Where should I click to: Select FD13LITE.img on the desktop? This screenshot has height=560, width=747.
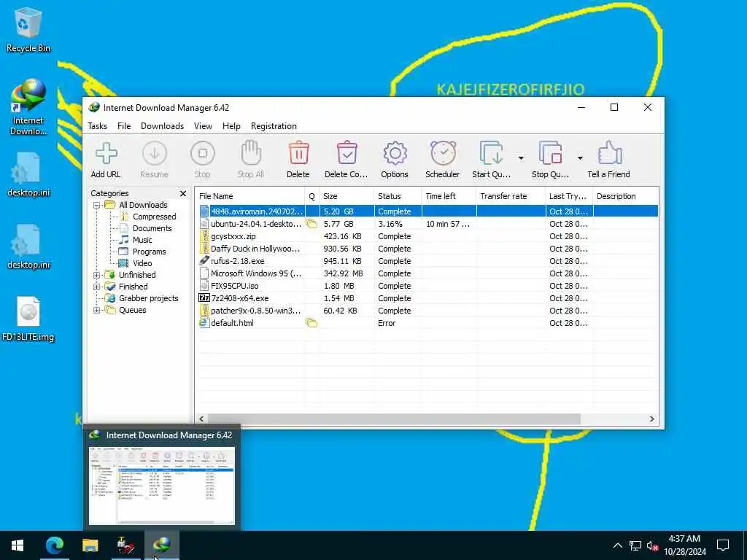coord(28,319)
